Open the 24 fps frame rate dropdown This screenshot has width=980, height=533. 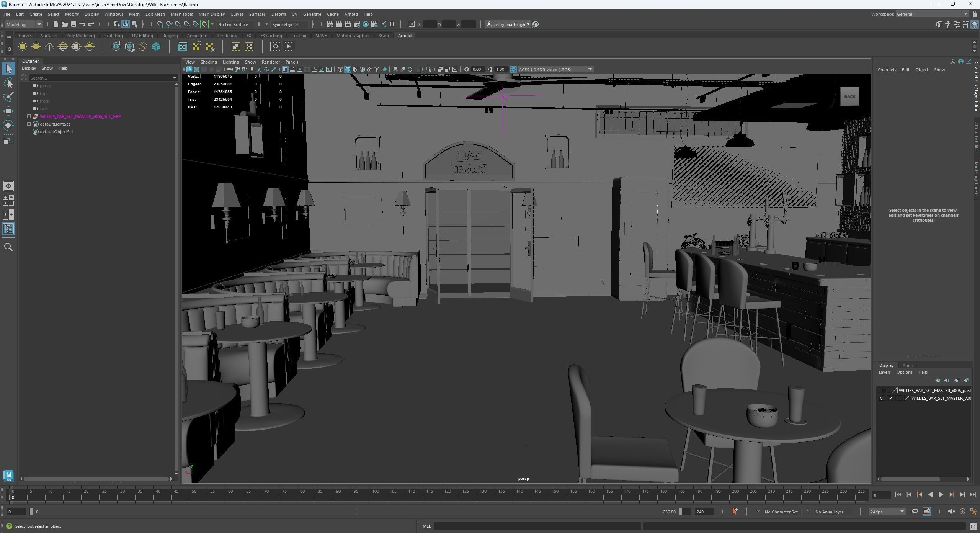coord(887,512)
